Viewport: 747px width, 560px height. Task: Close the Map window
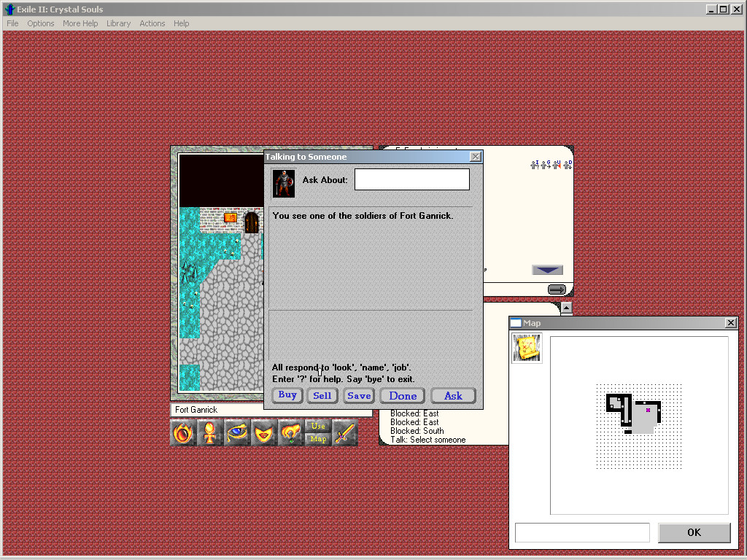click(x=731, y=323)
